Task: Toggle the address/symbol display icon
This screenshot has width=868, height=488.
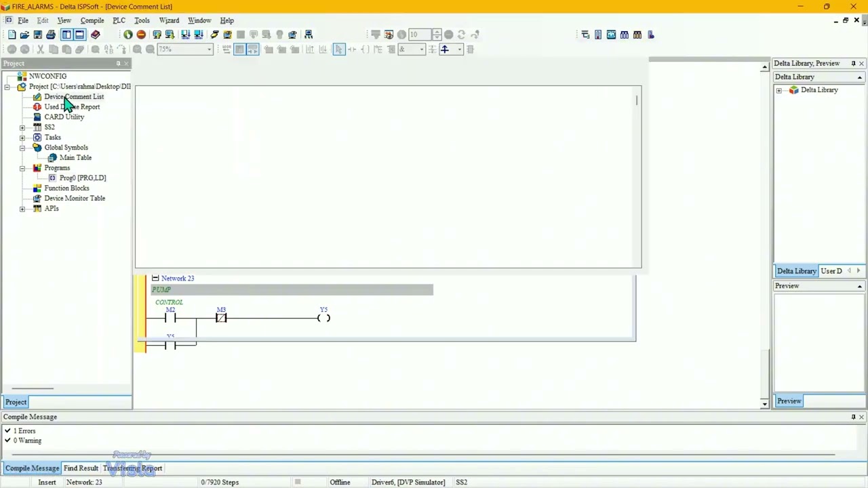Action: click(252, 49)
